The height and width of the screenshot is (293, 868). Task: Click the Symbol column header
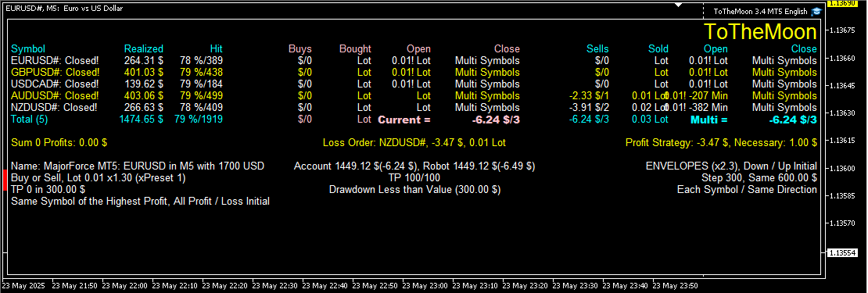tap(28, 48)
